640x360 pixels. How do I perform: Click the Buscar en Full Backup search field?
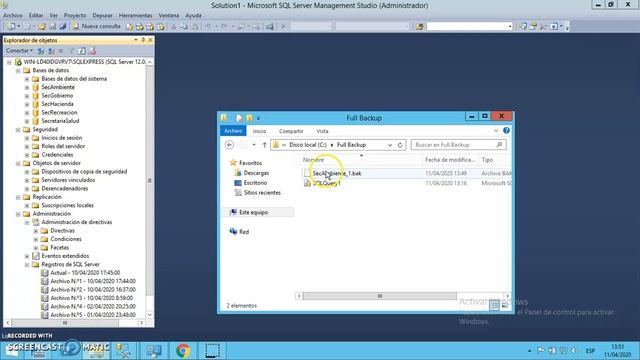pos(459,145)
